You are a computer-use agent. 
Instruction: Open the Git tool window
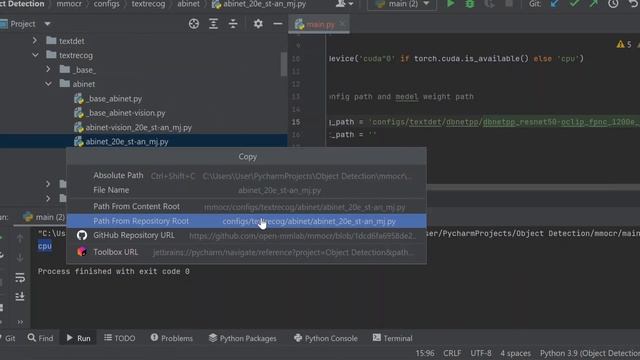(8, 338)
